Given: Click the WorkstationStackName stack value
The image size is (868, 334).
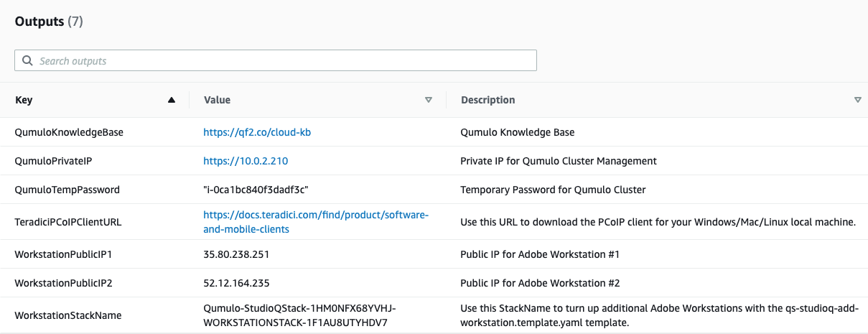Looking at the screenshot, I should click(x=300, y=315).
